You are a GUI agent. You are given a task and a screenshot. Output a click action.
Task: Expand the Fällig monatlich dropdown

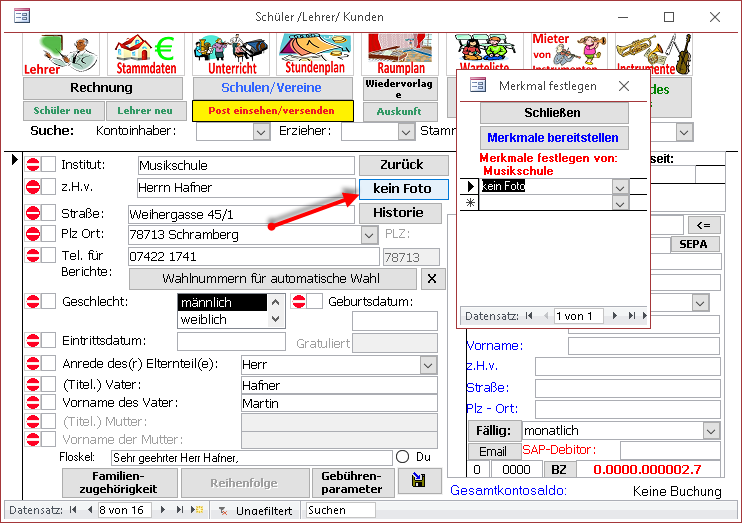coord(711,431)
